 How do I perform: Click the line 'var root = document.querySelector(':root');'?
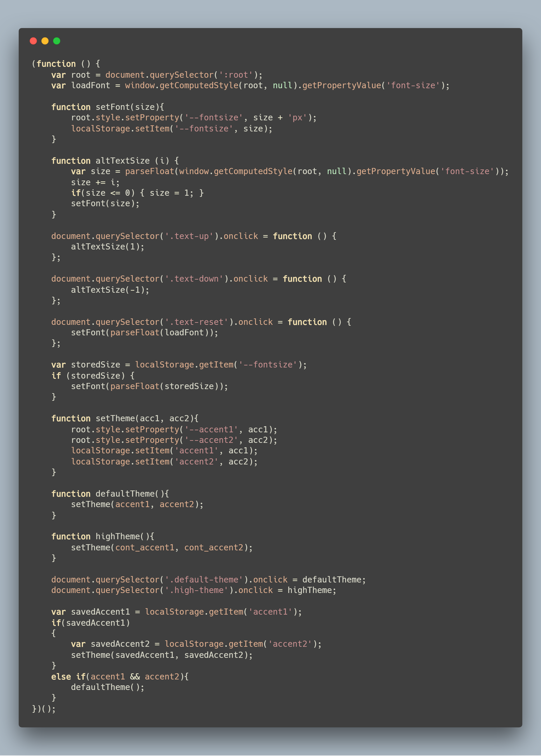[157, 75]
